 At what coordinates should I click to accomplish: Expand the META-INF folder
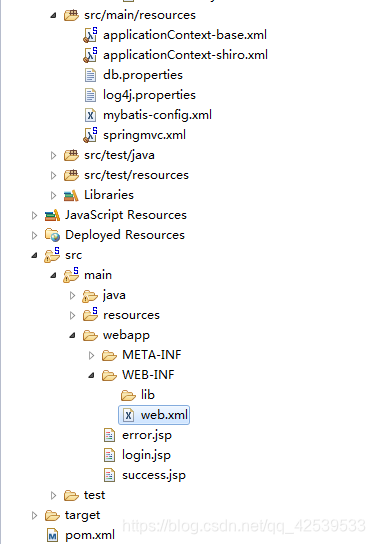[91, 355]
